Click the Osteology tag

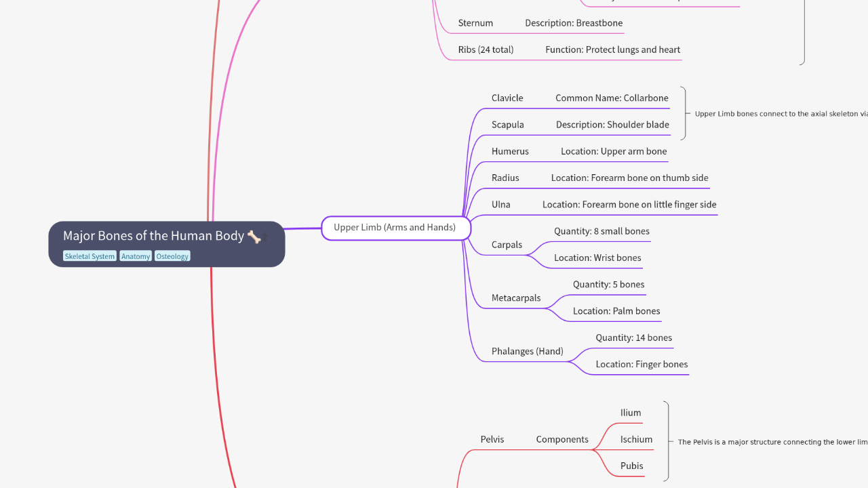click(172, 256)
